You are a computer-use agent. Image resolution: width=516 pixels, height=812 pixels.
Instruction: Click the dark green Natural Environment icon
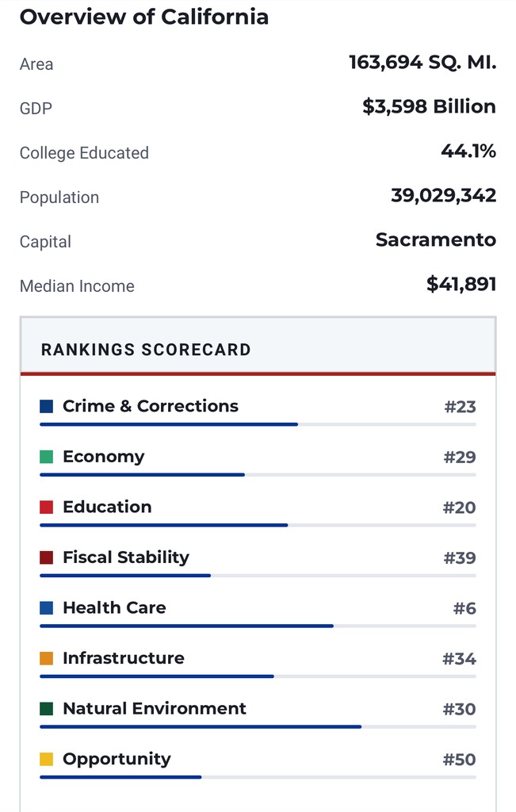point(47,708)
